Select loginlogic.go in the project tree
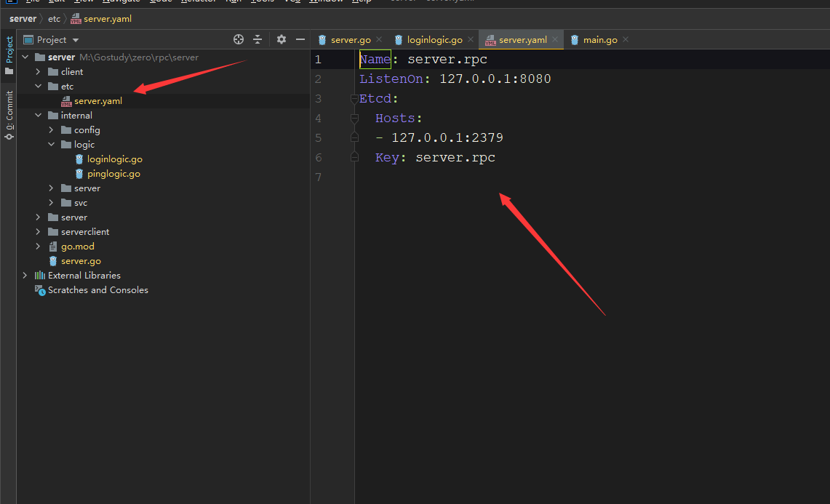The height and width of the screenshot is (504, 830). (x=114, y=159)
